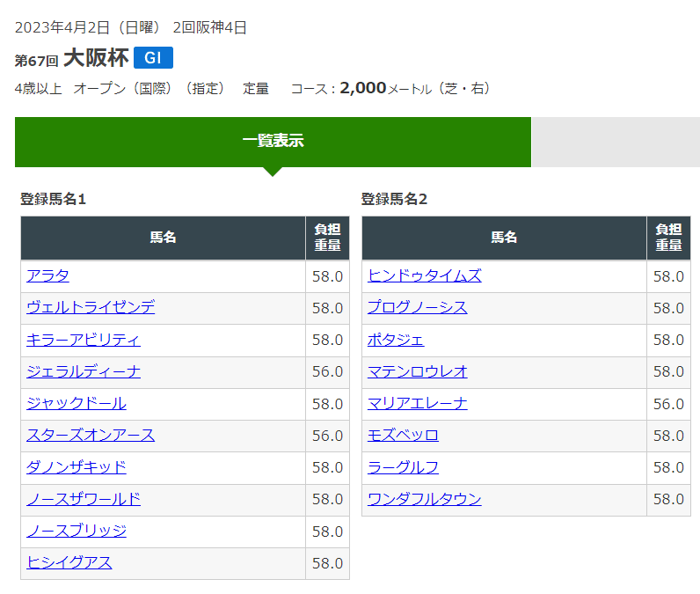
Task: Open horse link ヒシイグアス
Action: (69, 562)
